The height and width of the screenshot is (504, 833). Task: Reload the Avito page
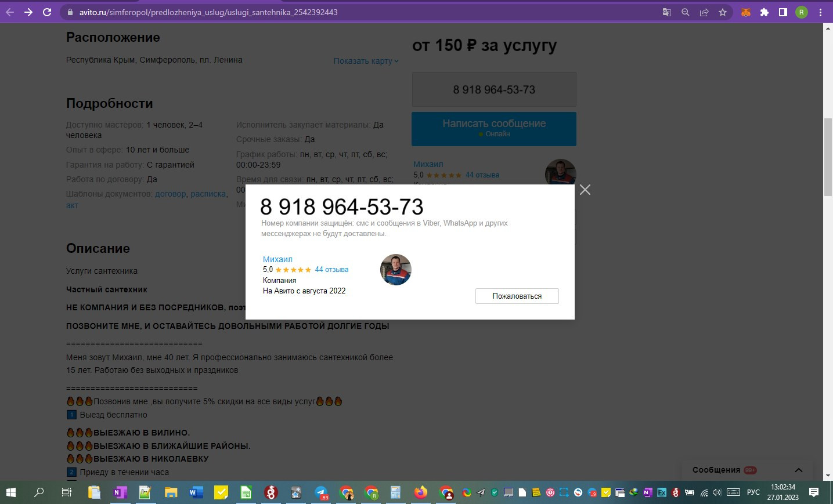[47, 12]
